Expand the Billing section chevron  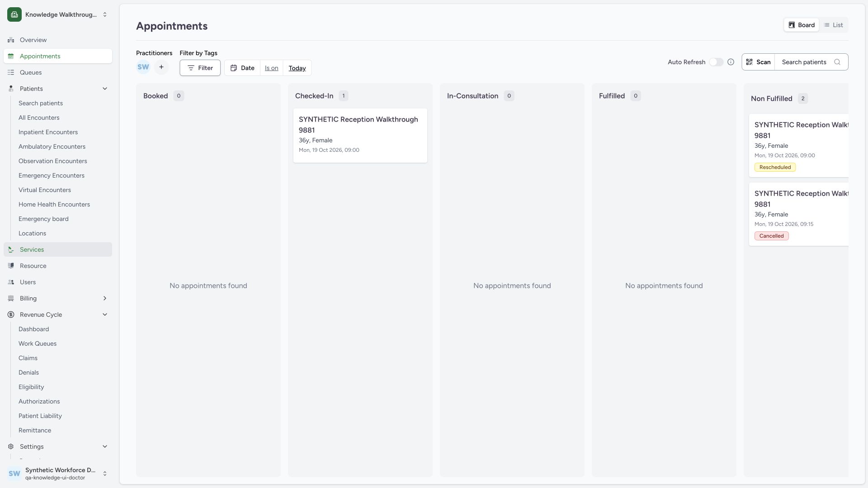[x=105, y=298]
